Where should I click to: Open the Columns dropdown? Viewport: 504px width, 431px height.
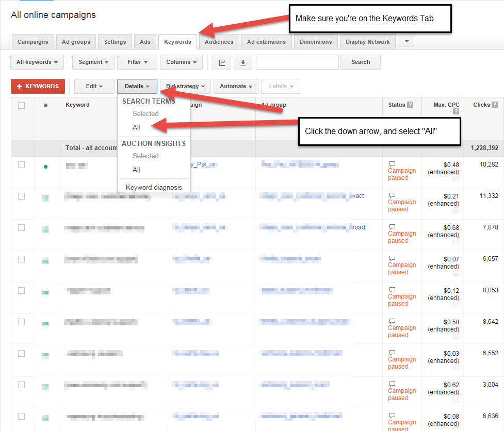[x=181, y=62]
